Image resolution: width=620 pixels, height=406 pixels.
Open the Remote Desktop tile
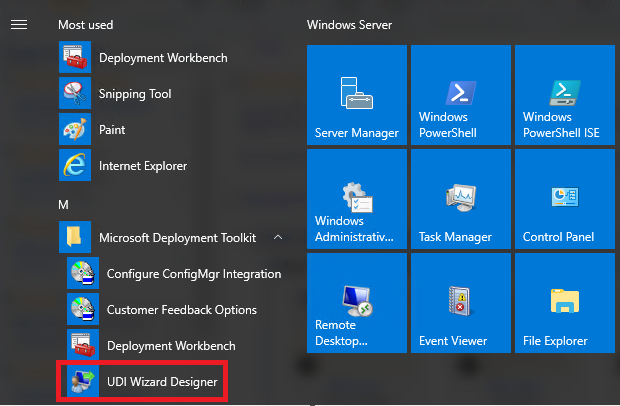[357, 303]
